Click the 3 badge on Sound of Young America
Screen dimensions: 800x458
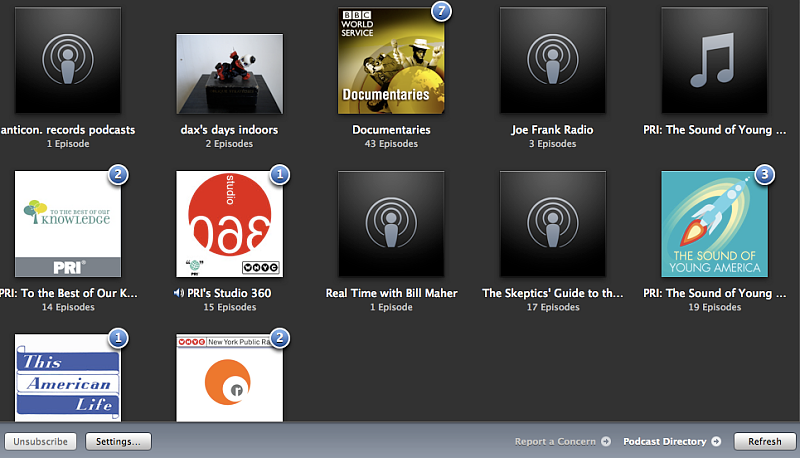tap(764, 175)
